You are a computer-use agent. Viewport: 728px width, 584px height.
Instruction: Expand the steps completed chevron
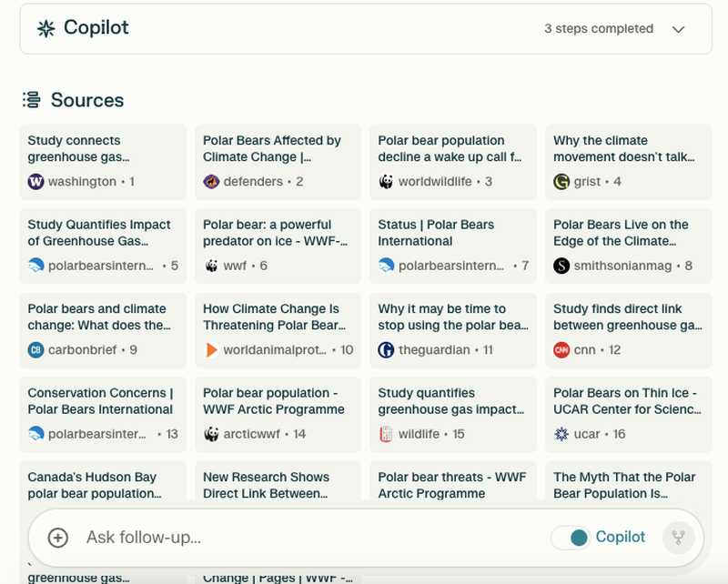point(678,29)
